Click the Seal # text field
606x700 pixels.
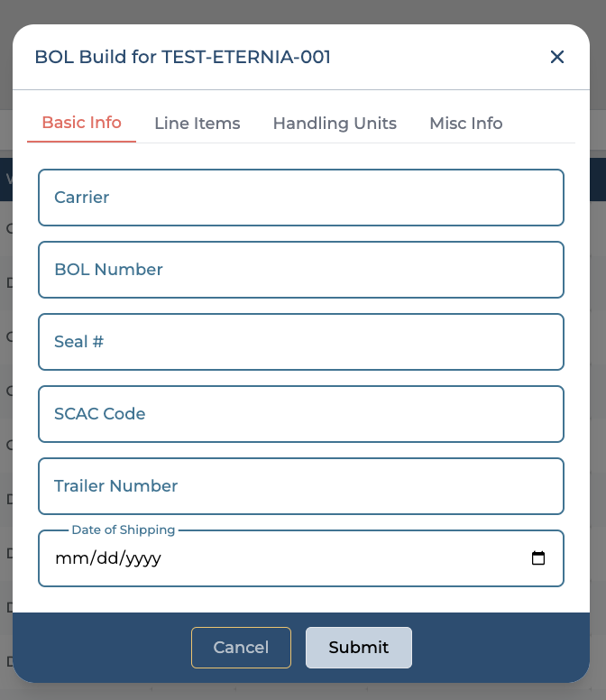click(300, 342)
